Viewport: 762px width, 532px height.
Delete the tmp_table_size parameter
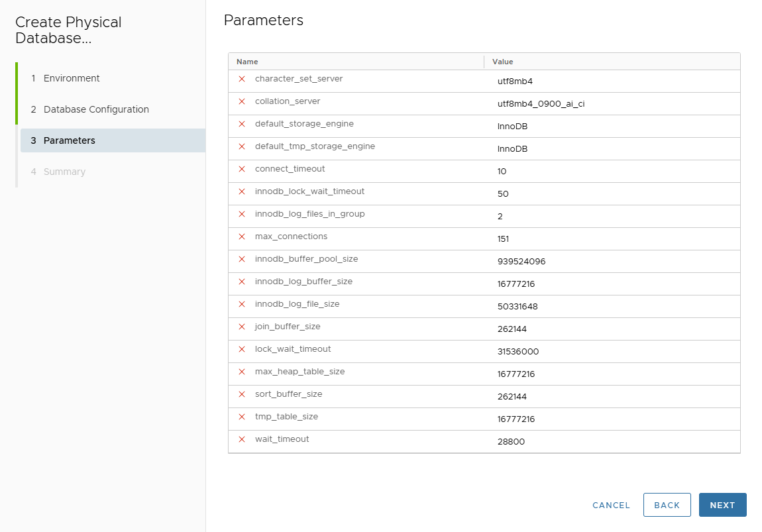tap(242, 417)
